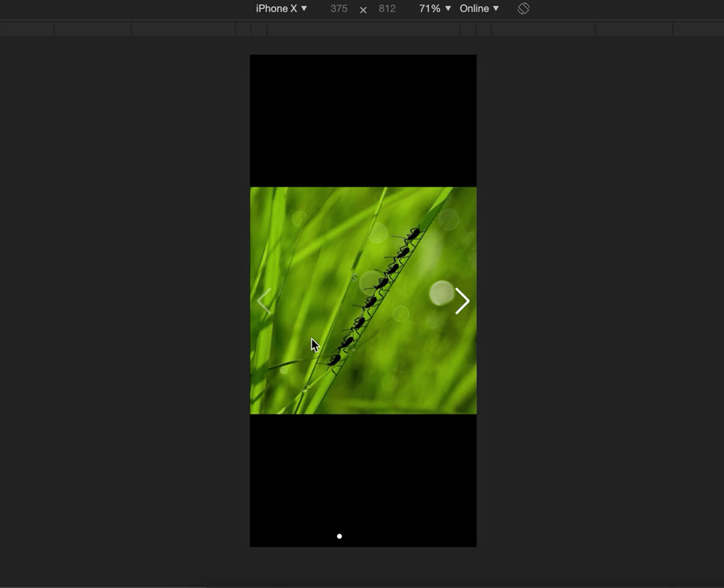This screenshot has width=724, height=588.
Task: Go to previous slide with left arrow
Action: pyautogui.click(x=264, y=301)
